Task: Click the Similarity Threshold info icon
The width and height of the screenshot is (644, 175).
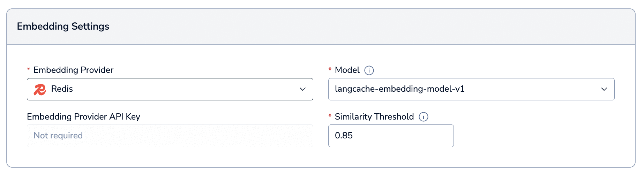Action: point(424,117)
